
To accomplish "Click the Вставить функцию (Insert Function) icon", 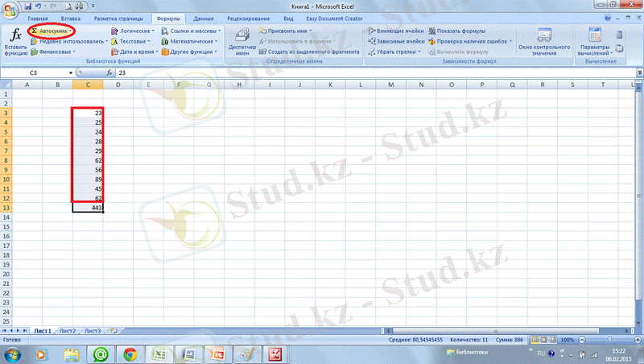I will pos(14,39).
